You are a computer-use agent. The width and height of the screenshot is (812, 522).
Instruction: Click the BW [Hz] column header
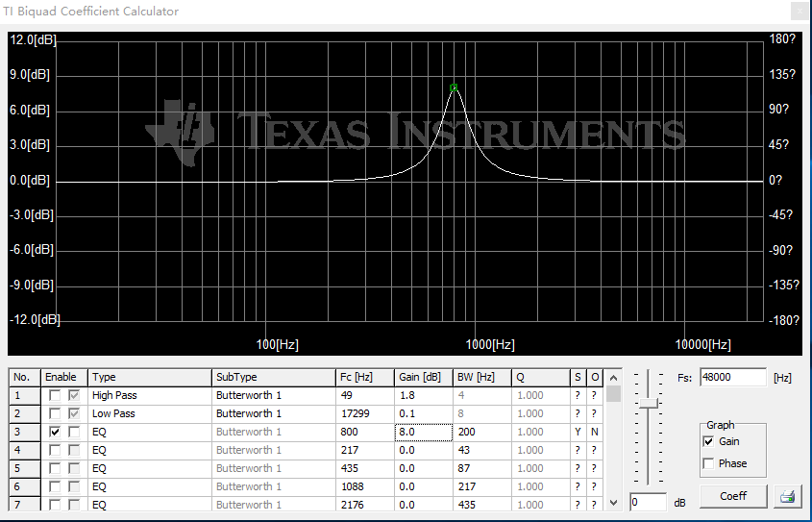click(482, 378)
